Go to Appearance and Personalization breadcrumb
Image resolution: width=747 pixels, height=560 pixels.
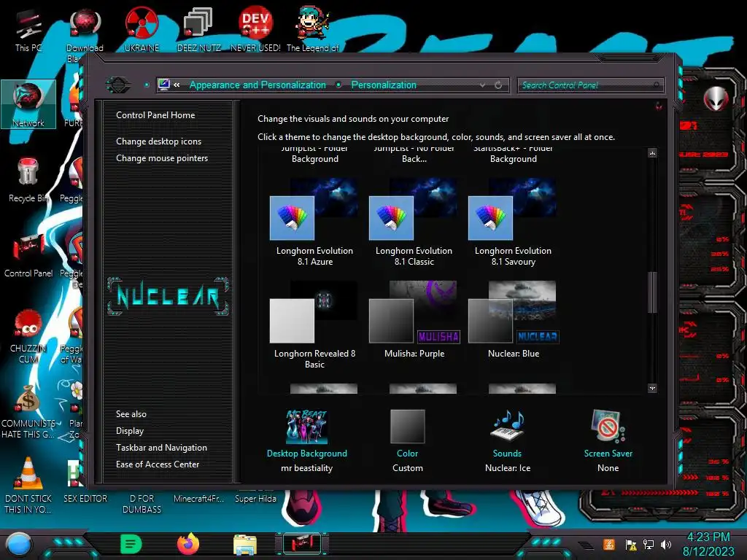pos(258,85)
